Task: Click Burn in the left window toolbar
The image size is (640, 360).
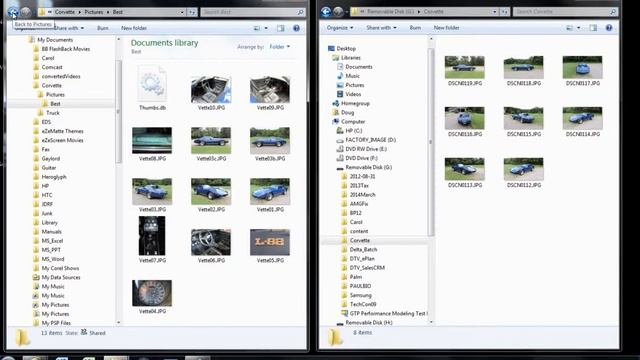Action: coord(102,28)
